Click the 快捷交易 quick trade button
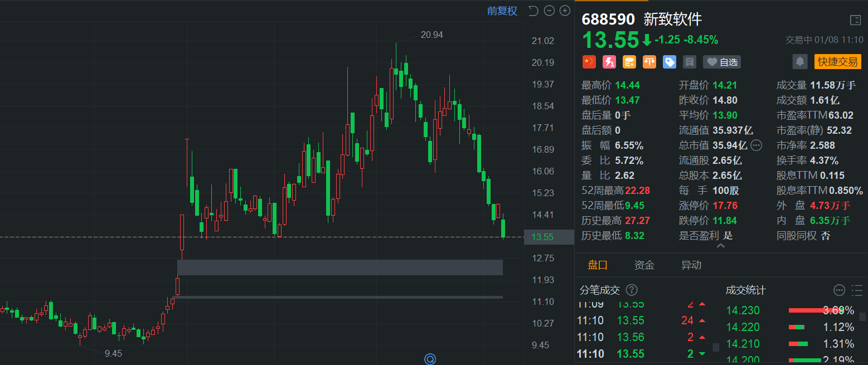Screen dimensions: 868x365 pyautogui.click(x=837, y=61)
